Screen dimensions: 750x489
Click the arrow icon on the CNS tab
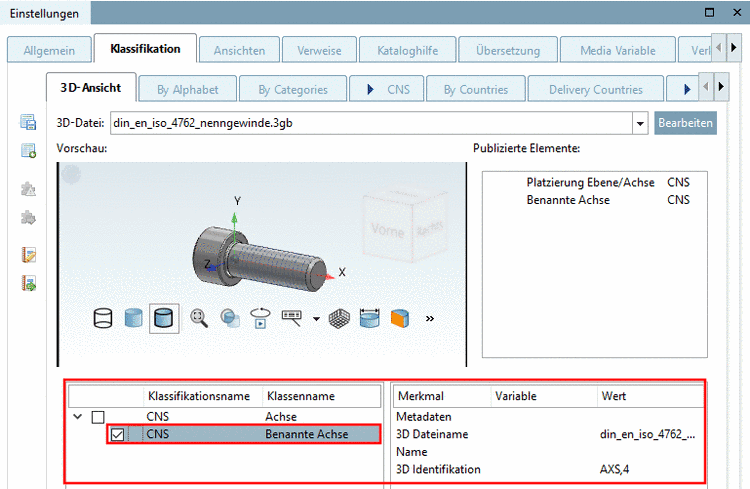pyautogui.click(x=370, y=89)
